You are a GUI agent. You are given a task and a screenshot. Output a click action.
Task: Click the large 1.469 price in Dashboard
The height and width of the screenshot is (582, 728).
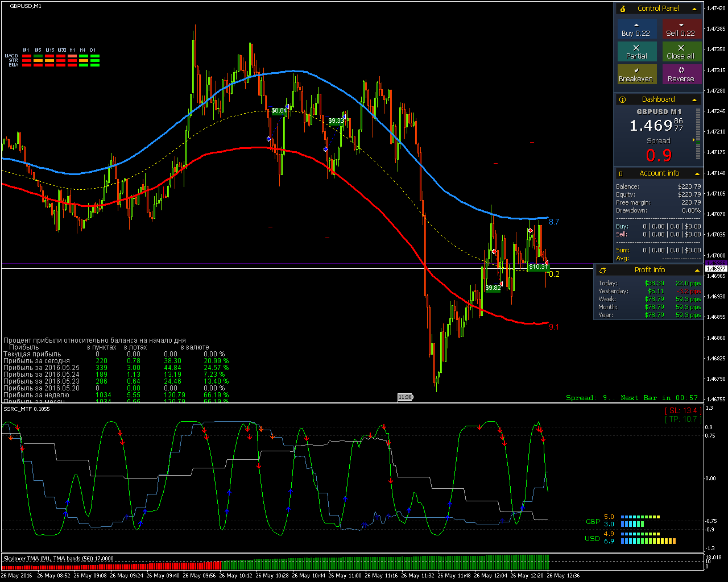(x=650, y=126)
